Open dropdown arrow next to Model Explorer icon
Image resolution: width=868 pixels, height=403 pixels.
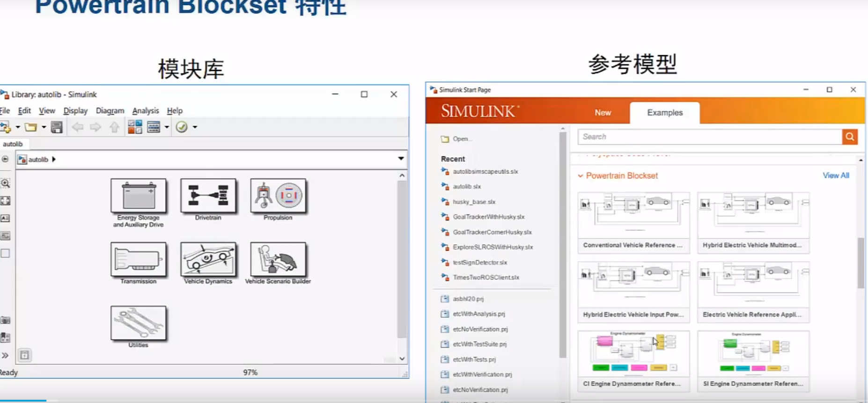click(167, 127)
